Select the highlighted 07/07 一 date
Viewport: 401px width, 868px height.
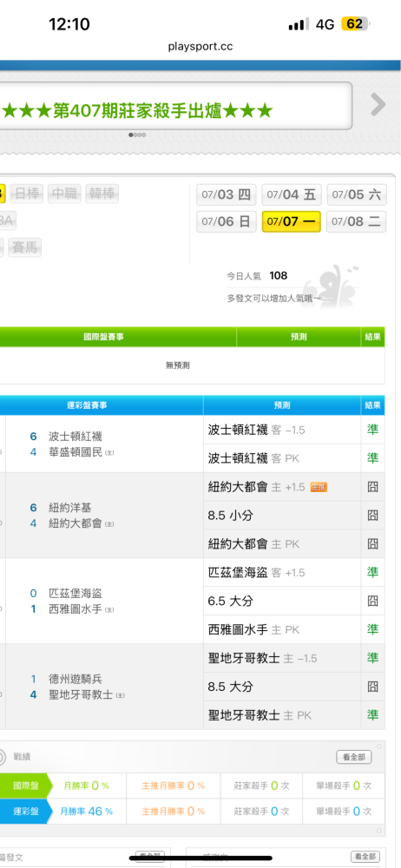tap(292, 221)
